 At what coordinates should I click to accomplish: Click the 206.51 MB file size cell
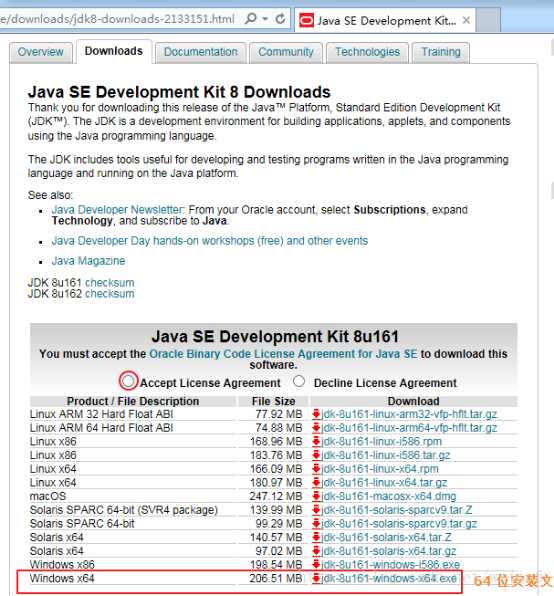pos(276,578)
